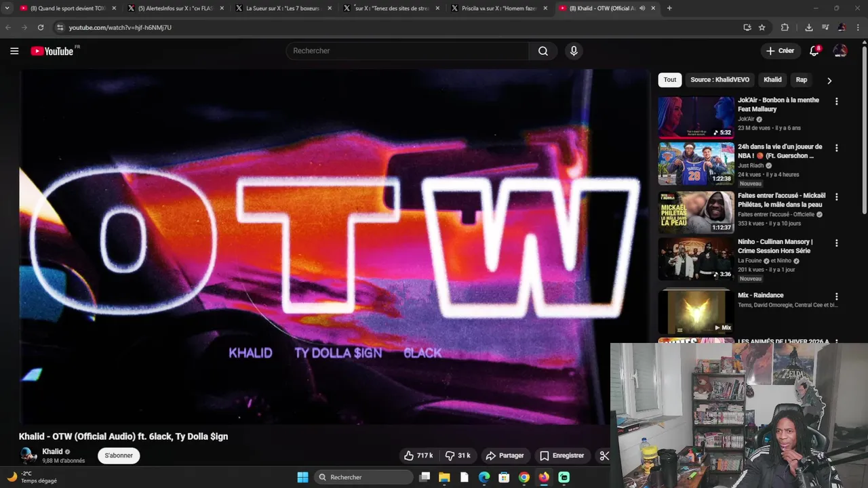Open Khalid channel avatar
This screenshot has width=868, height=488.
pyautogui.click(x=28, y=455)
